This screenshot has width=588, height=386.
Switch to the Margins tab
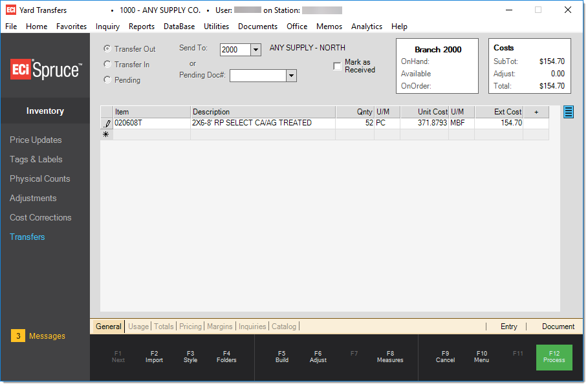point(221,328)
